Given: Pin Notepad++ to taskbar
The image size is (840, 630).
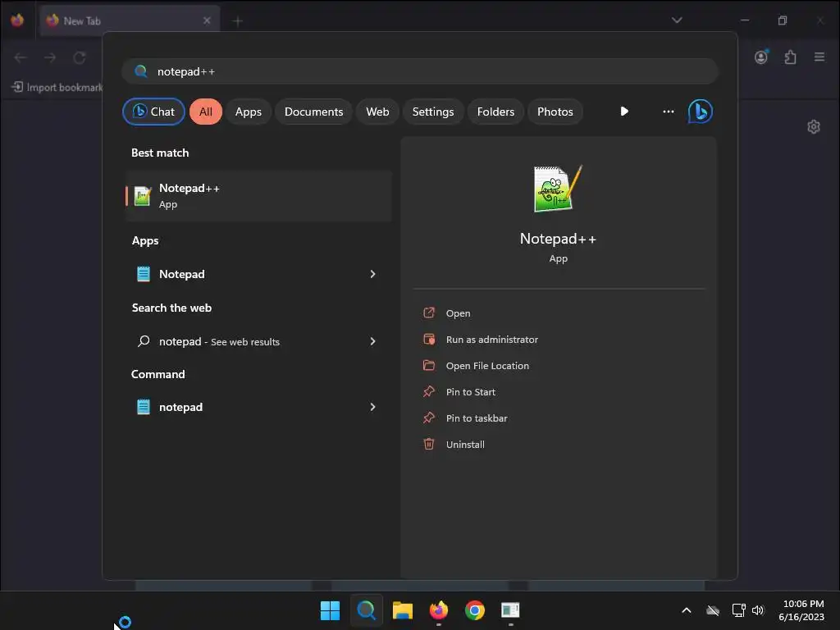Looking at the screenshot, I should (477, 418).
